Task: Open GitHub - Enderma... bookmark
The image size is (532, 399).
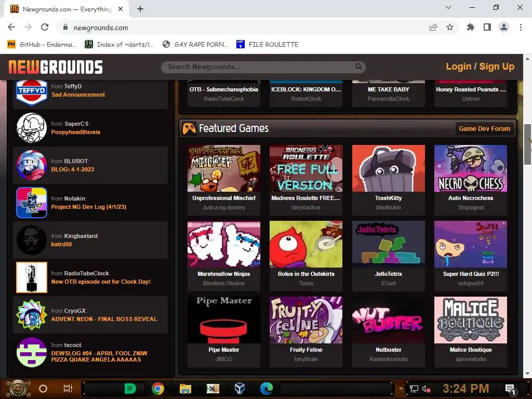Action: pyautogui.click(x=42, y=45)
